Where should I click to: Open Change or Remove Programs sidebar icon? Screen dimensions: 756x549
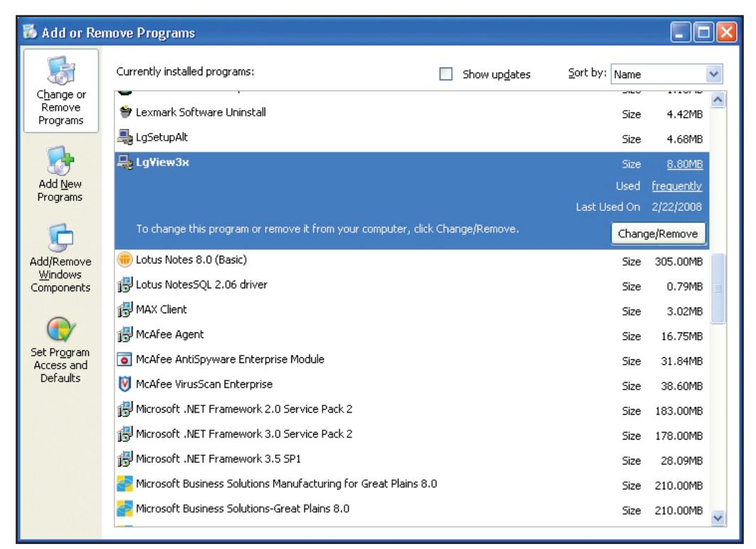point(61,71)
